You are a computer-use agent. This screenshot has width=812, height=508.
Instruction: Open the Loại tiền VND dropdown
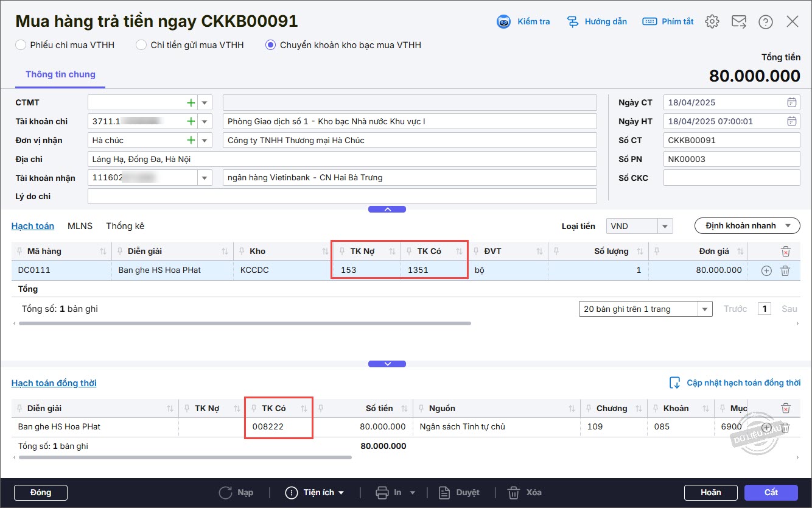point(665,226)
